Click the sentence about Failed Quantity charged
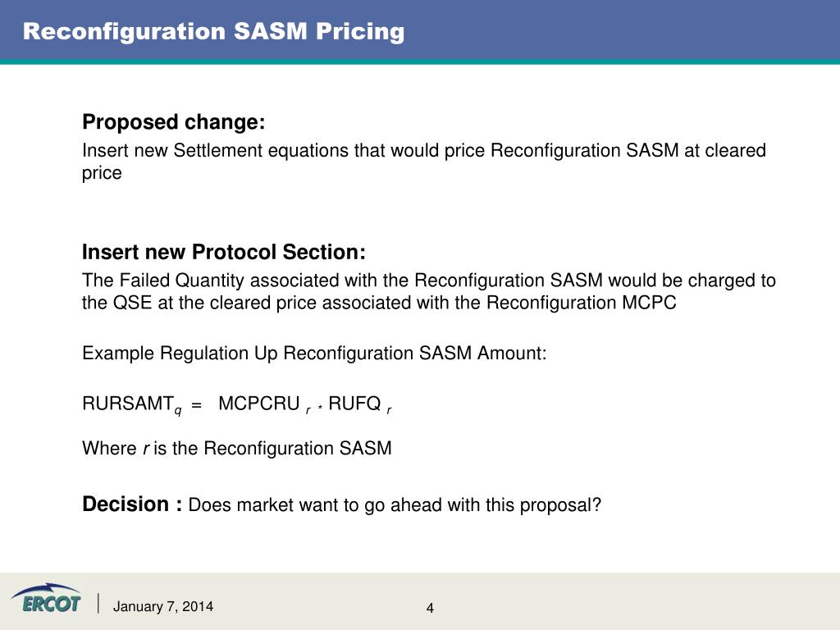The image size is (840, 630). point(428,291)
